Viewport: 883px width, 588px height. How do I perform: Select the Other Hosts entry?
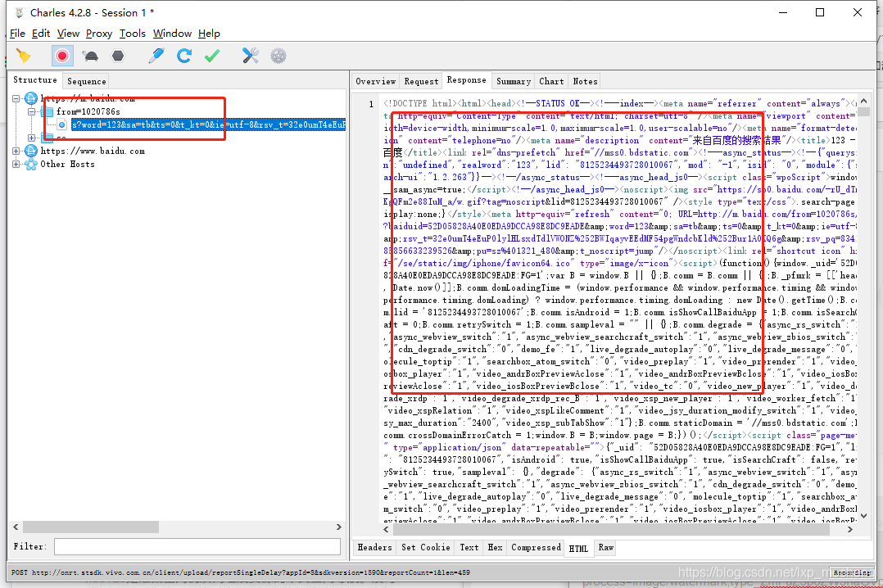(67, 165)
